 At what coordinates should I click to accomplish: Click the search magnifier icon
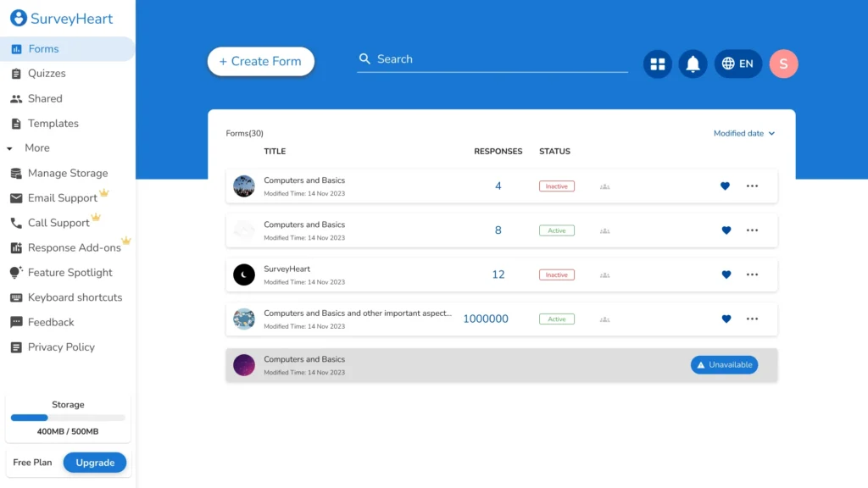click(365, 59)
